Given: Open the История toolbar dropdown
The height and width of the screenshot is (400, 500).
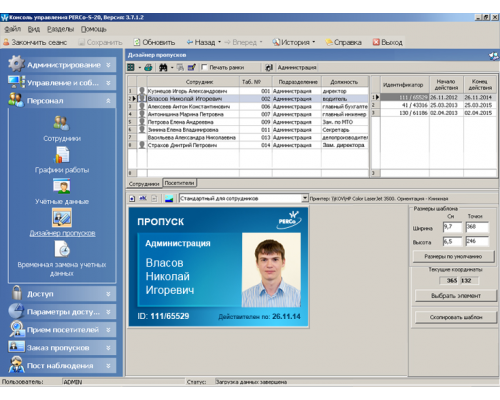Looking at the screenshot, I should [x=314, y=42].
